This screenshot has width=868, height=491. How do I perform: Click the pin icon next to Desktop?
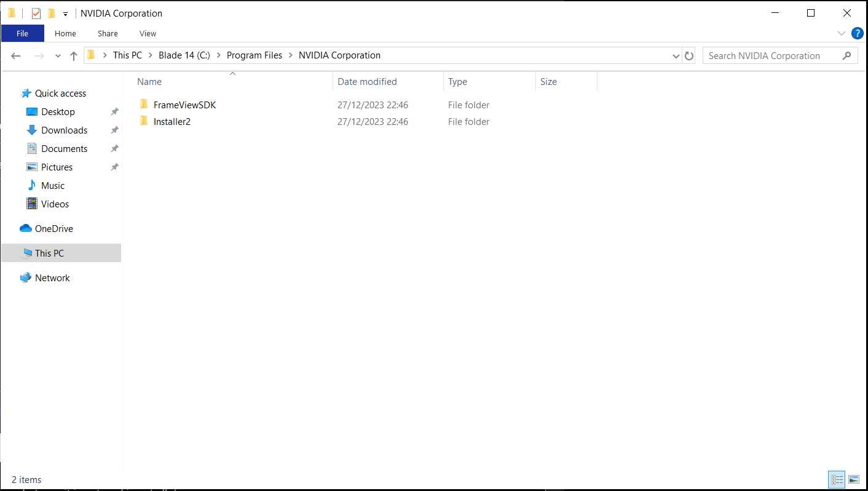pos(114,112)
